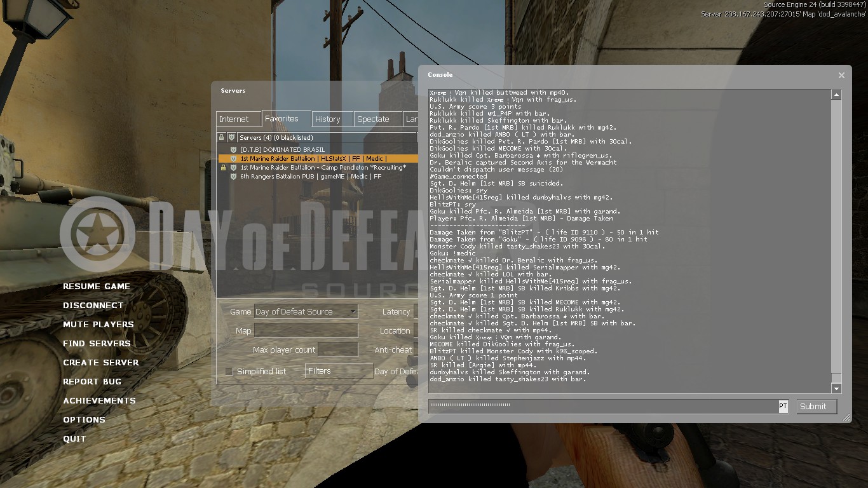This screenshot has width=868, height=488.
Task: Click console line 'Goku: !medic'
Action: click(452, 254)
